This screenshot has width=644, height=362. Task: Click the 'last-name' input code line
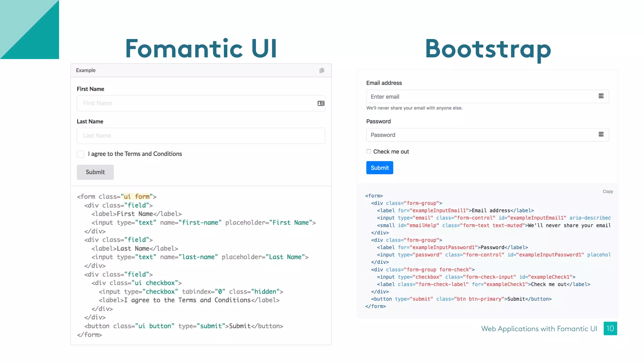(200, 257)
